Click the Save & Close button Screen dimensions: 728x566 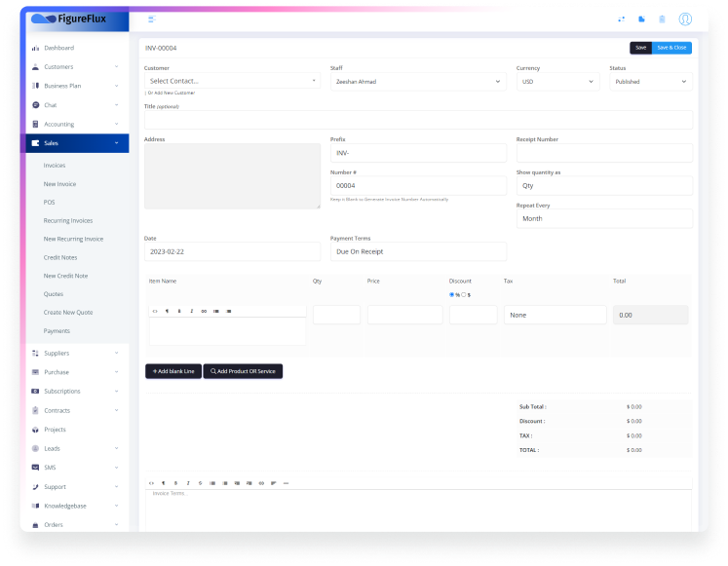click(671, 48)
